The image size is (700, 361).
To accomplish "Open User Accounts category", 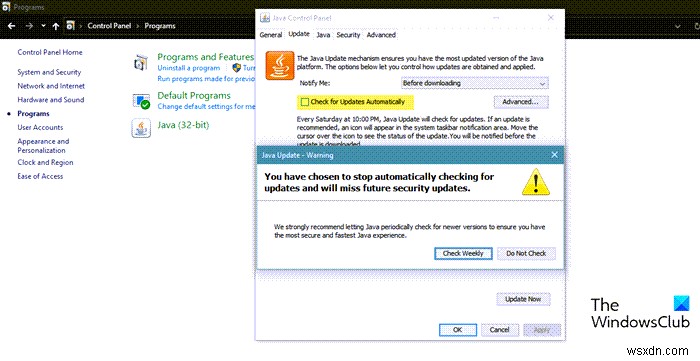I will pos(40,128).
